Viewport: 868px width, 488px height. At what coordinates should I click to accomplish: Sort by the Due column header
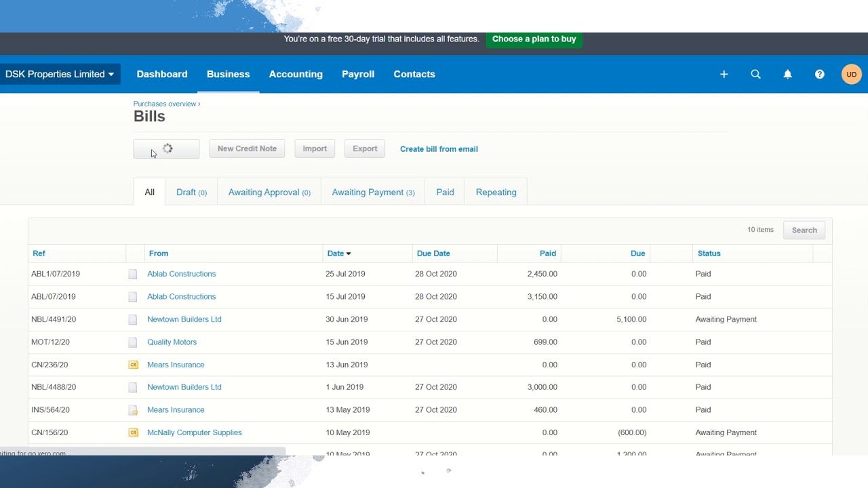pyautogui.click(x=637, y=253)
